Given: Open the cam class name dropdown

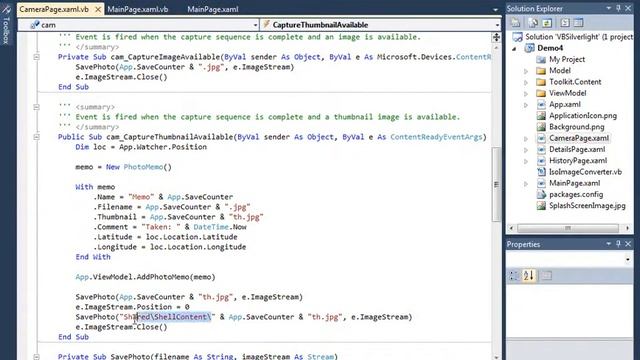Looking at the screenshot, I should [x=255, y=25].
